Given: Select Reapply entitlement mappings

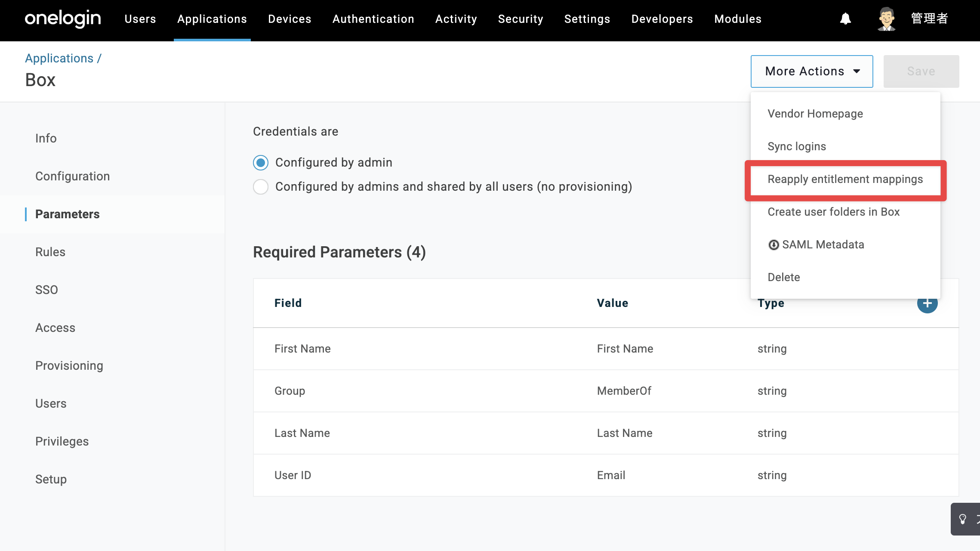Looking at the screenshot, I should pyautogui.click(x=845, y=179).
